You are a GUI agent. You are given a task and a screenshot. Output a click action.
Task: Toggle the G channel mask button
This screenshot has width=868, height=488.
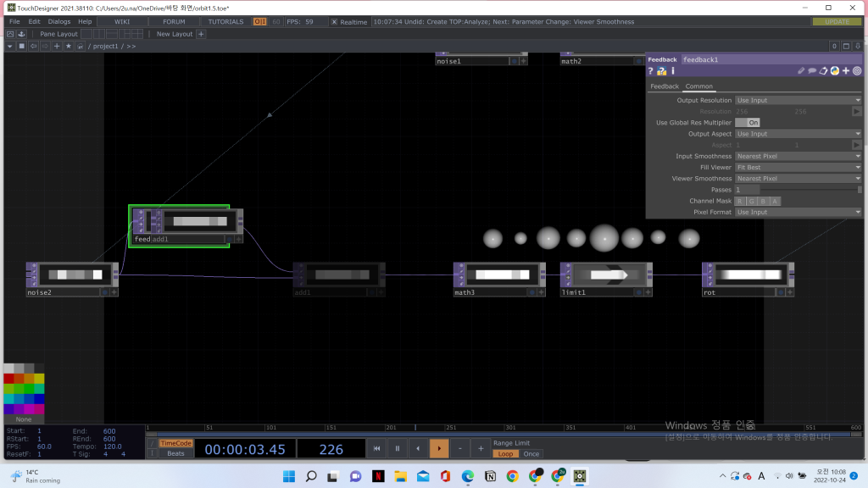tap(751, 201)
